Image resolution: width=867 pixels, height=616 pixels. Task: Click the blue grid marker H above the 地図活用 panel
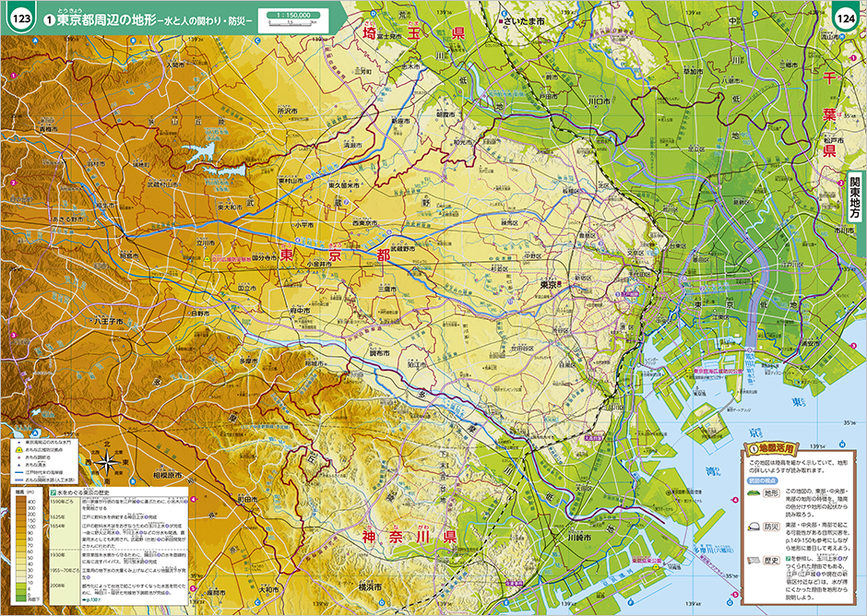pos(842,444)
